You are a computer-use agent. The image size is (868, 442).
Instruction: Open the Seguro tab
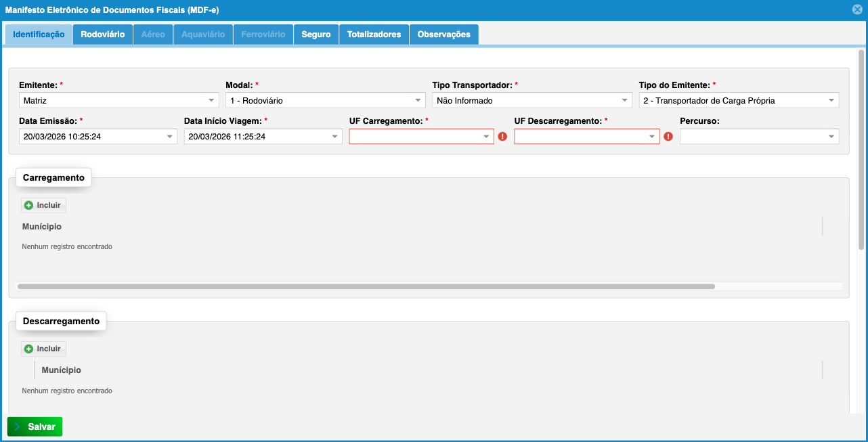point(316,35)
